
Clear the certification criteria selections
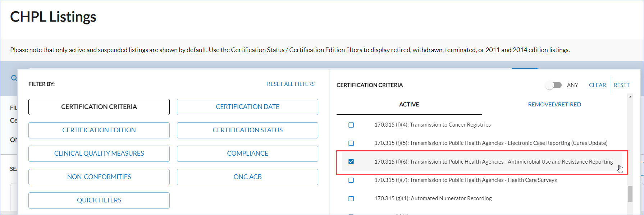(597, 85)
